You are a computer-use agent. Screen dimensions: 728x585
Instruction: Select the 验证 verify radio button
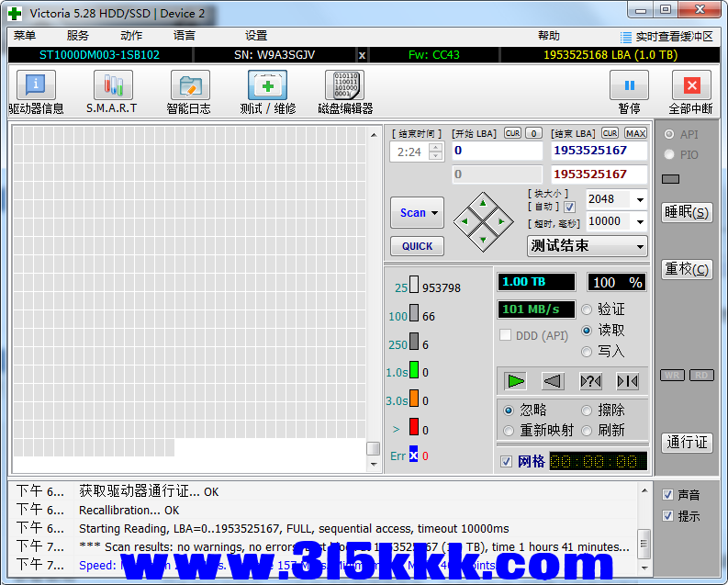click(587, 309)
